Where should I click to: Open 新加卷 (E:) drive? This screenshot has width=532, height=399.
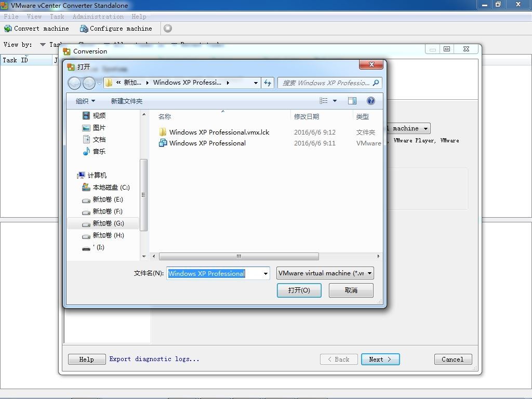coord(102,199)
